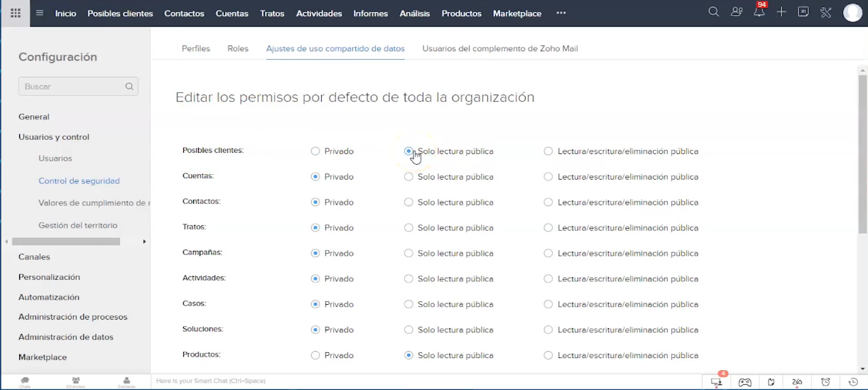Open Usuarios in the settings sidebar

tap(55, 158)
